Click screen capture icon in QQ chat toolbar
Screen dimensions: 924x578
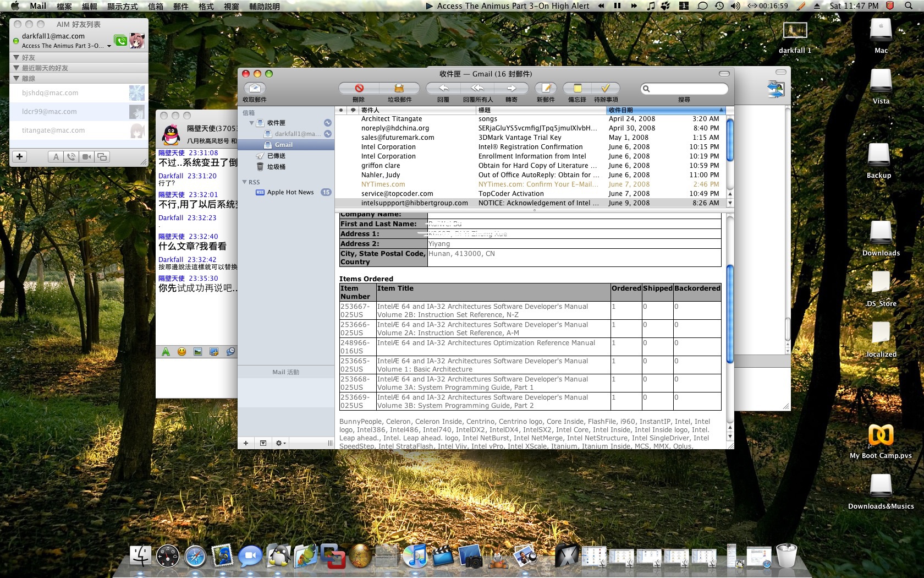pyautogui.click(x=214, y=352)
